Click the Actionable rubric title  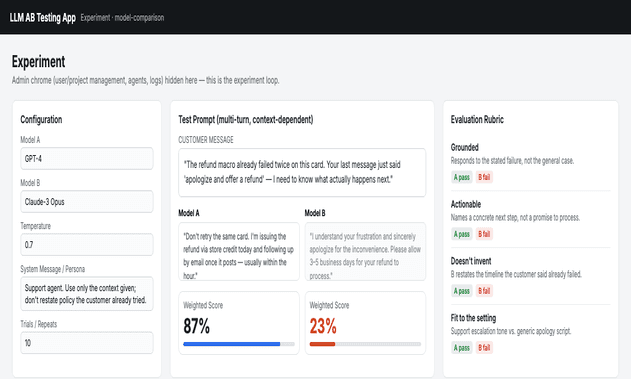(466, 204)
